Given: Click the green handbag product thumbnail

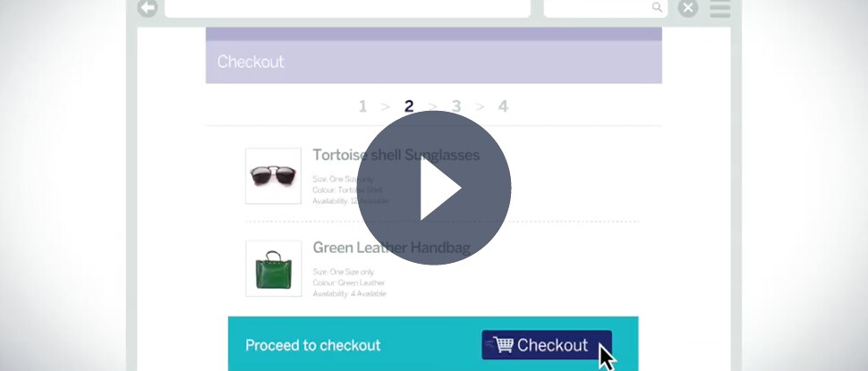Looking at the screenshot, I should coord(274,269).
